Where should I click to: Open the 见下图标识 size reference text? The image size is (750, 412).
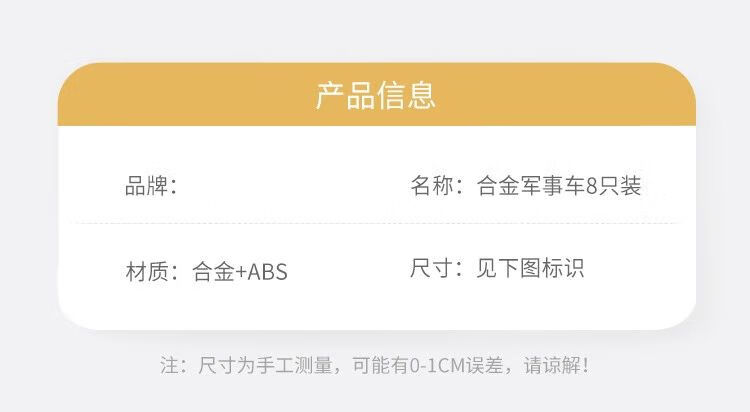[531, 268]
